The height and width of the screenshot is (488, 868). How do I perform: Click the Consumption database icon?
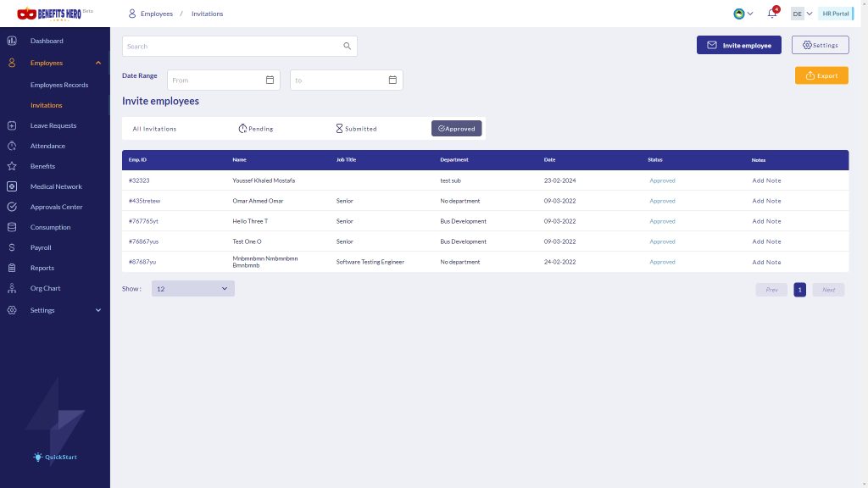[12, 227]
